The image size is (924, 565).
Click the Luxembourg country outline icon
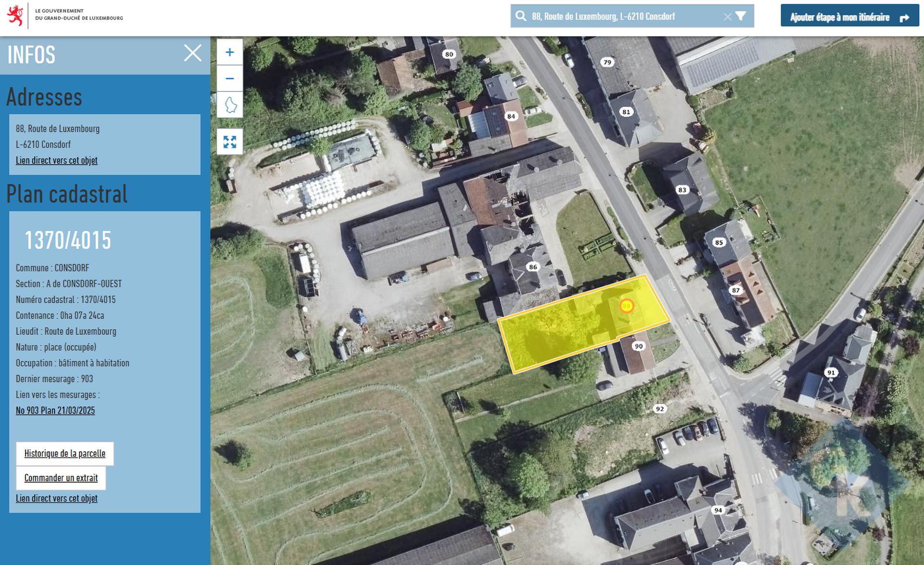pos(231,105)
